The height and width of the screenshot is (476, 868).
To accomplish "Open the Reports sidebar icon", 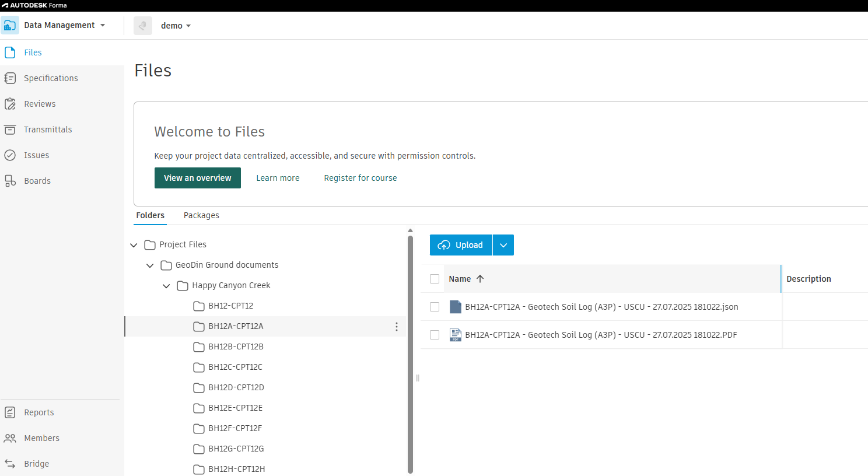I will pos(10,412).
